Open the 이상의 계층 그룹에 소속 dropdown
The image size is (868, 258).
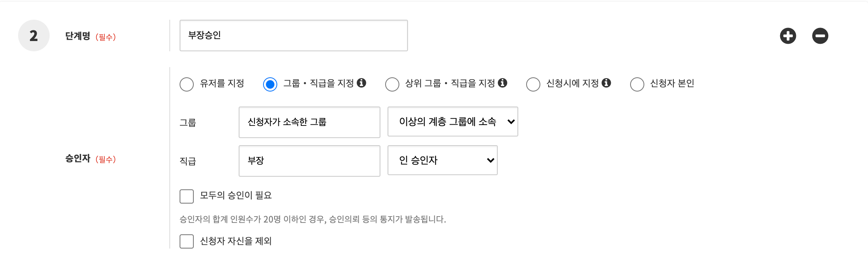(453, 122)
